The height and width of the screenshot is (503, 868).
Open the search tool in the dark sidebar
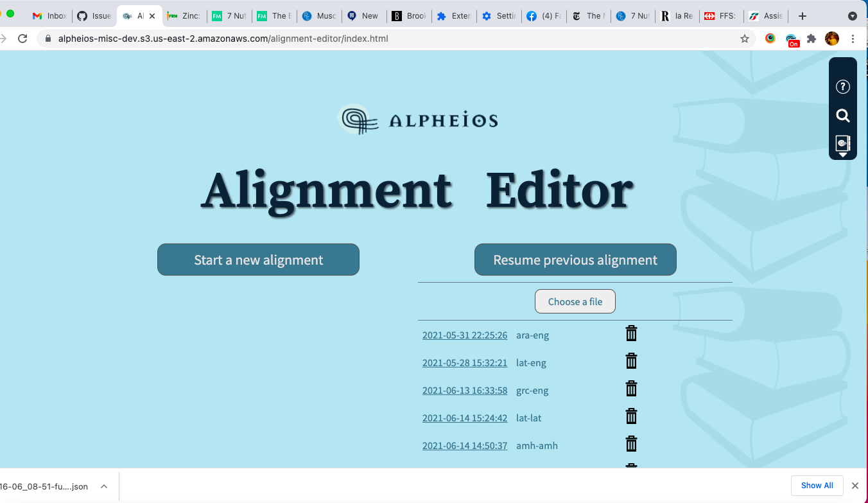tap(842, 116)
